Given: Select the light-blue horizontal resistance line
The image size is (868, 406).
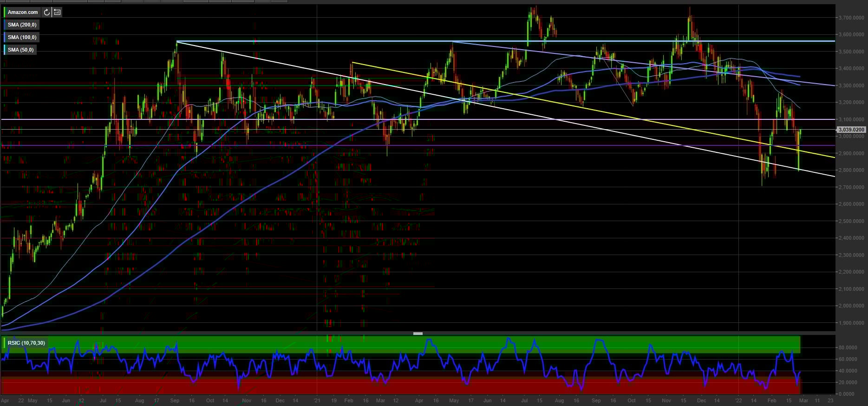Looking at the screenshot, I should pyautogui.click(x=511, y=41).
